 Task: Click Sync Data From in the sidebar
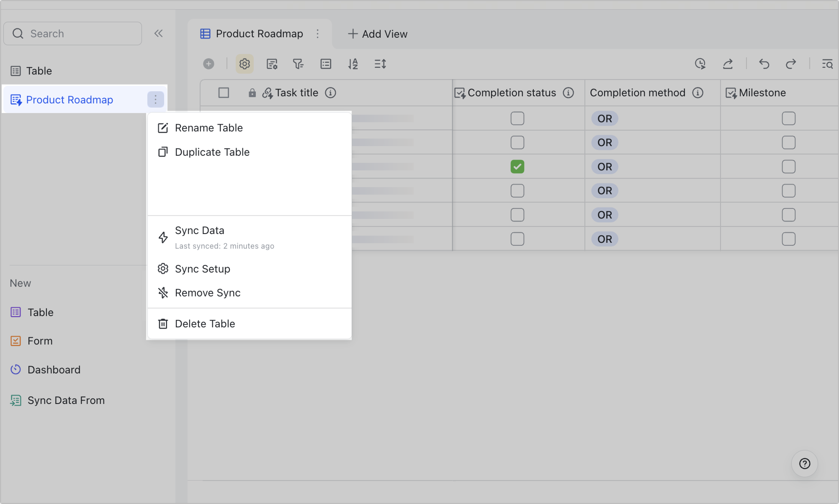click(x=66, y=400)
